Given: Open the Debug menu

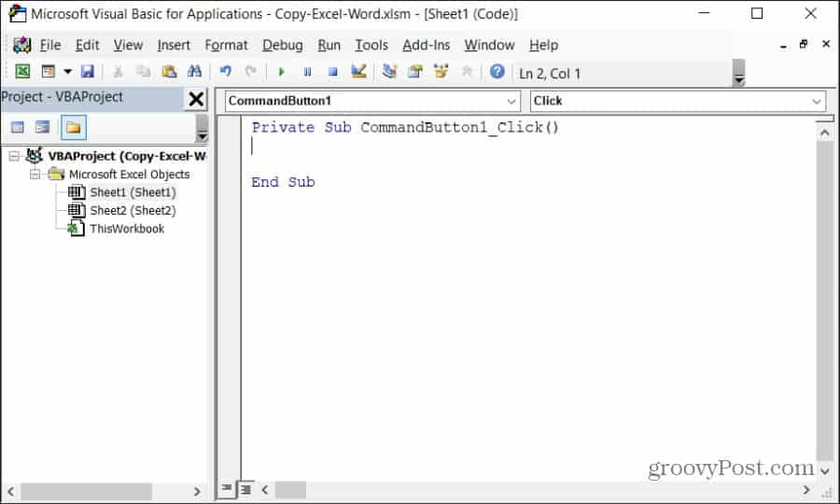Looking at the screenshot, I should click(x=282, y=46).
